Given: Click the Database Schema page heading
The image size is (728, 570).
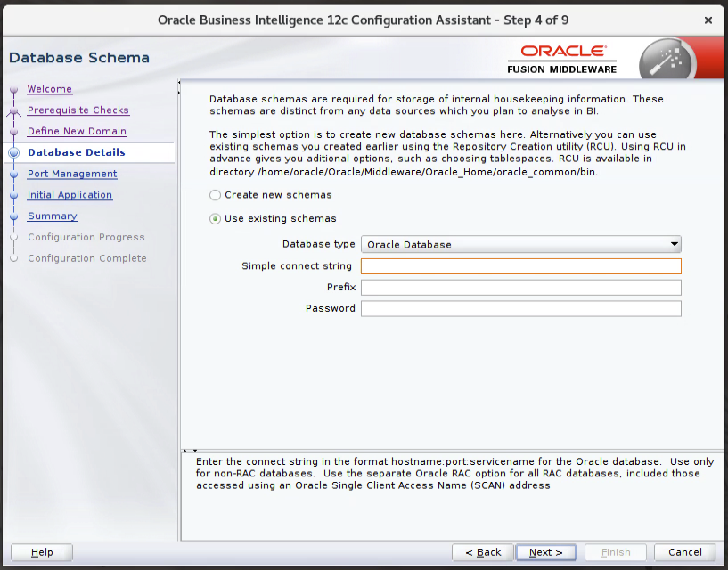Looking at the screenshot, I should tap(79, 58).
